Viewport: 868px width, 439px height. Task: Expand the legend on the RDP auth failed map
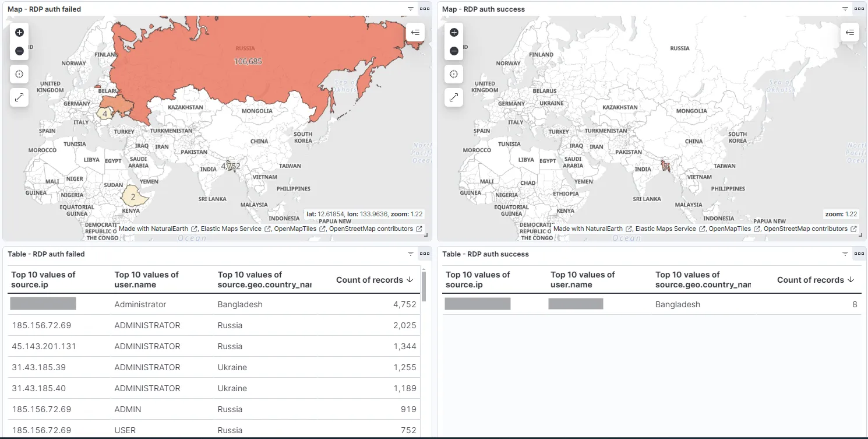click(x=415, y=32)
